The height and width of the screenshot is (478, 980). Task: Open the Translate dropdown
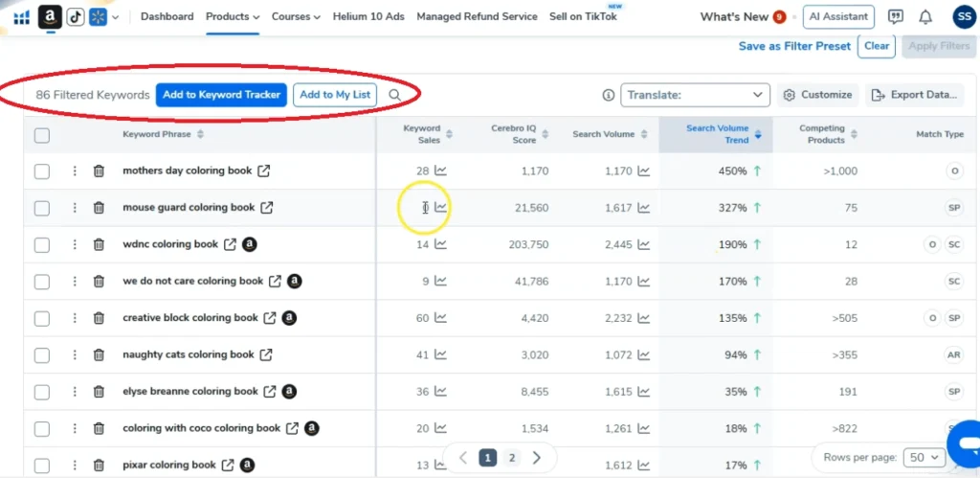[695, 95]
